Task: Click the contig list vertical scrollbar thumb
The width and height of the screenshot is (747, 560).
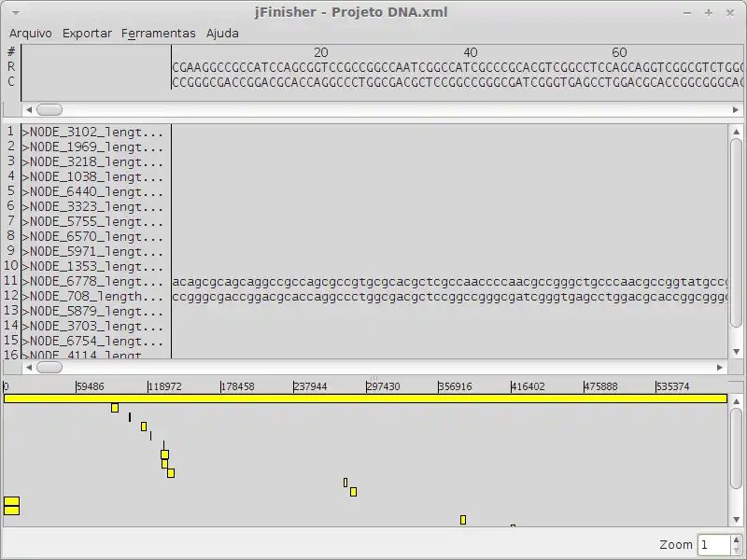Action: click(x=737, y=233)
